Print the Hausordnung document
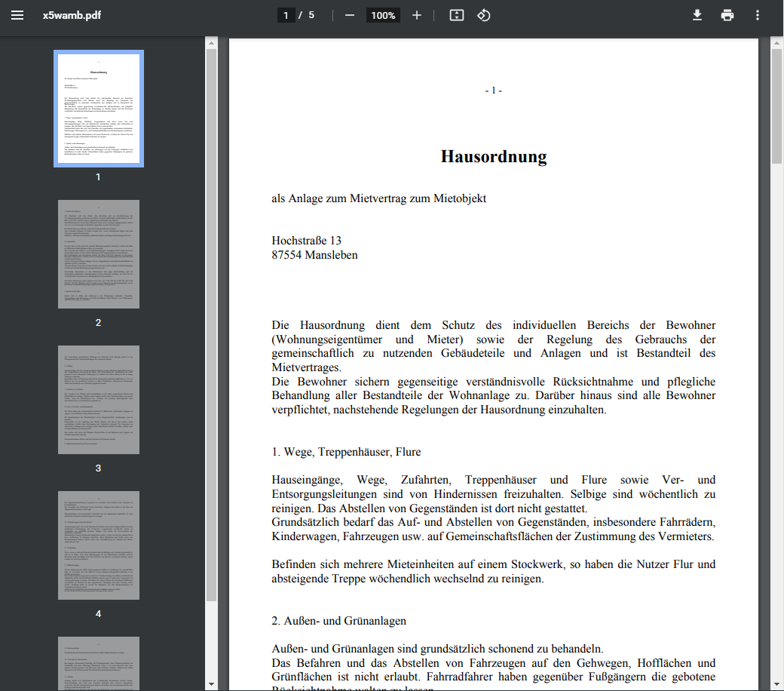The width and height of the screenshot is (784, 691). coord(727,14)
